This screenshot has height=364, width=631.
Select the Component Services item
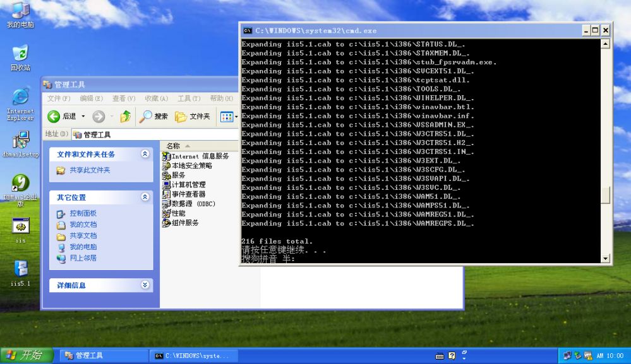tap(180, 223)
